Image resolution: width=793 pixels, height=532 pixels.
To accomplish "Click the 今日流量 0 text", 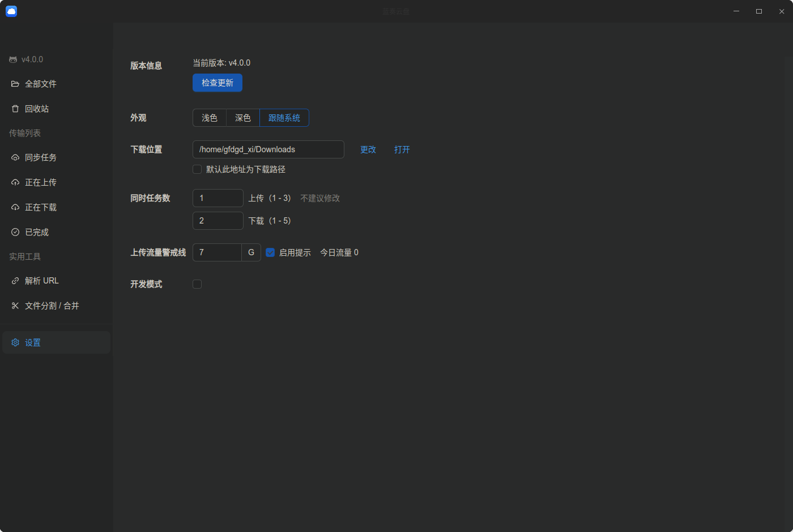I will pos(339,252).
